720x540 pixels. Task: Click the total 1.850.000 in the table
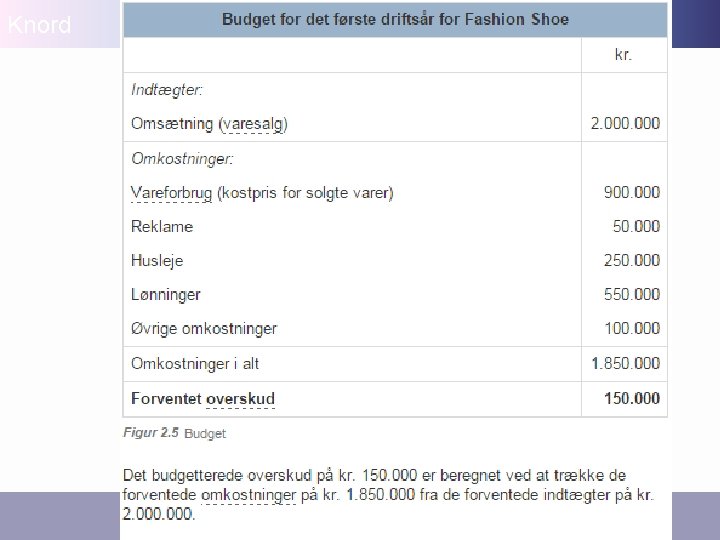(625, 363)
